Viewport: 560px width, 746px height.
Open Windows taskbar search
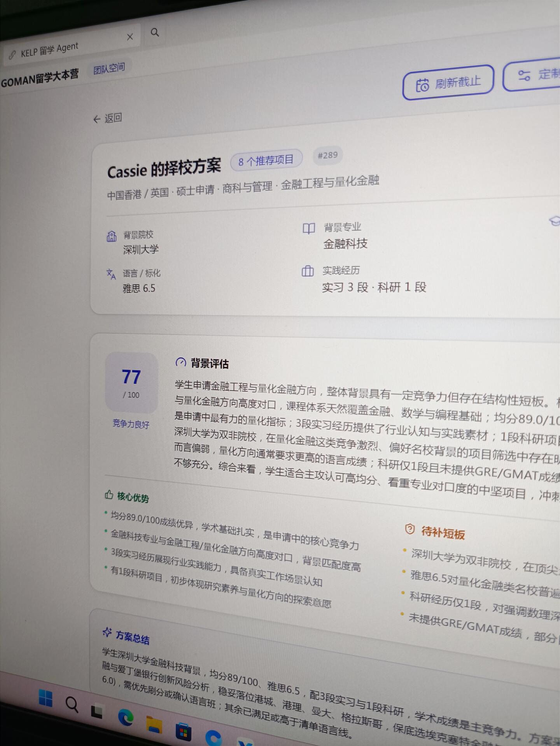[x=72, y=704]
